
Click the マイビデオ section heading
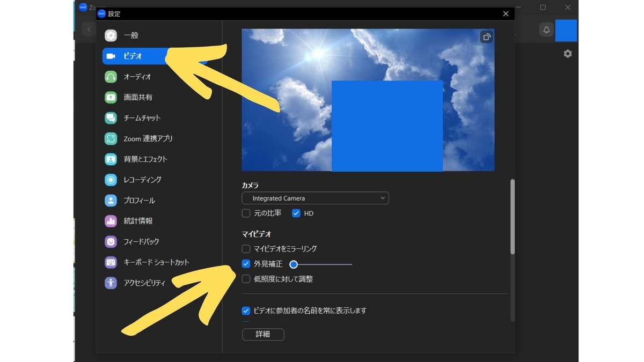(x=257, y=234)
